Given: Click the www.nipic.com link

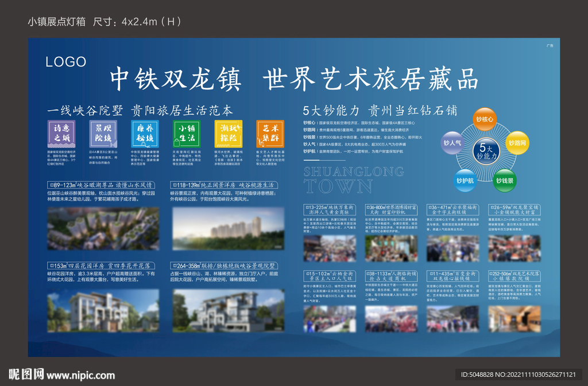Looking at the screenshot, I should 80,375.
